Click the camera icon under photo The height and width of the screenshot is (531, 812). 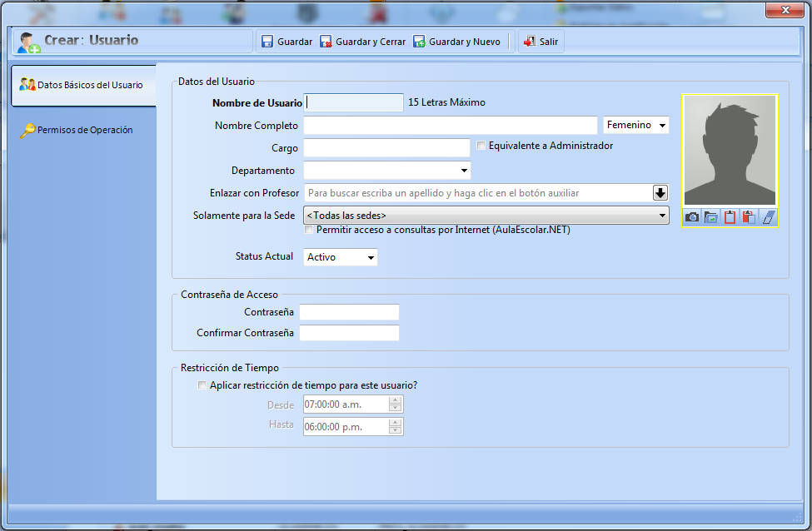692,217
